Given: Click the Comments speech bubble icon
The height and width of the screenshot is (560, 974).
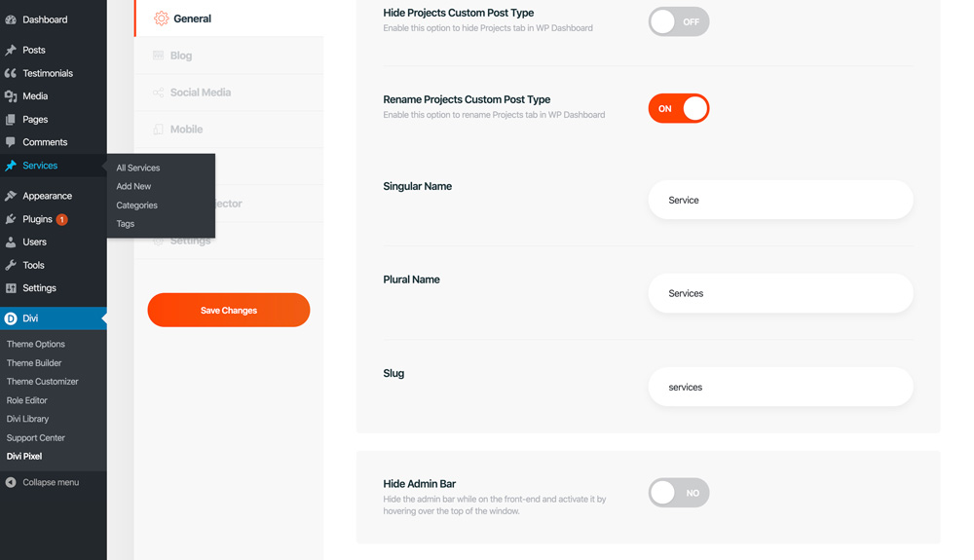Looking at the screenshot, I should (x=11, y=142).
